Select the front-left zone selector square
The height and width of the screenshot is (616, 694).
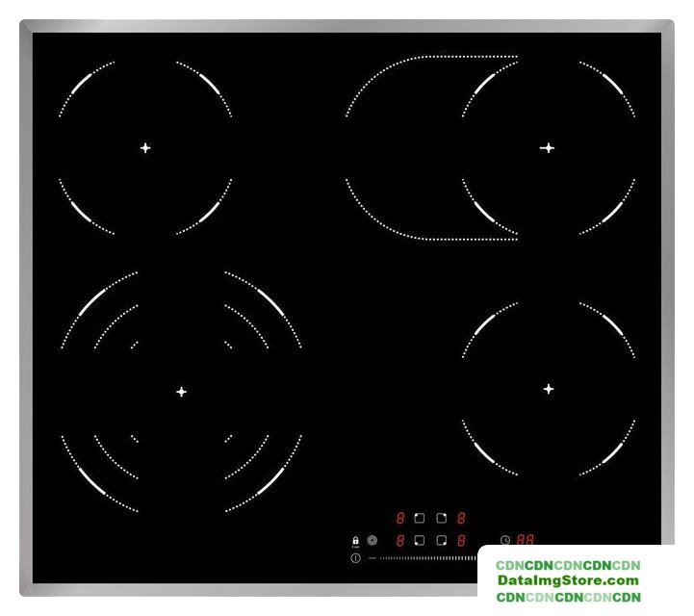[x=420, y=541]
